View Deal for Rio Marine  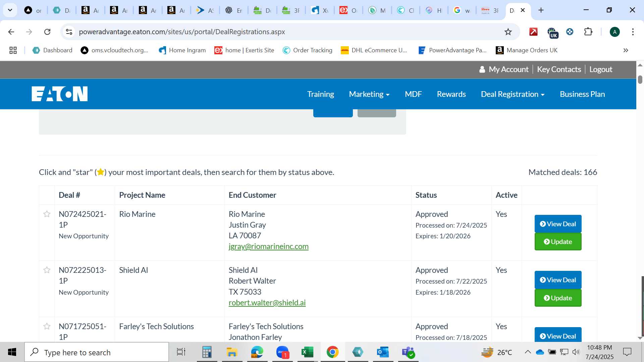[558, 224]
